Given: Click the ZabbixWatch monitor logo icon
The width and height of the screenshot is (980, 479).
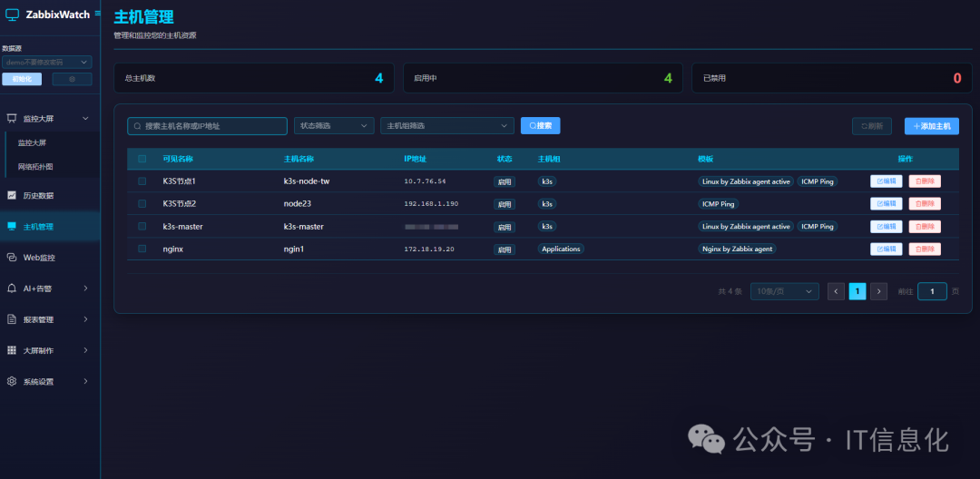Looking at the screenshot, I should 12,15.
